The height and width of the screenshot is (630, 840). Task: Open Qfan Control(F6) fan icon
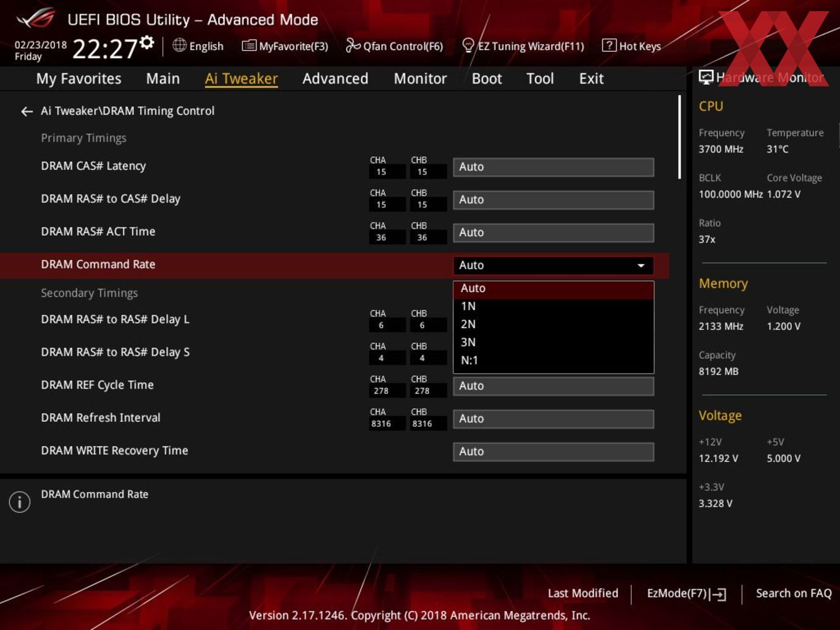tap(353, 45)
